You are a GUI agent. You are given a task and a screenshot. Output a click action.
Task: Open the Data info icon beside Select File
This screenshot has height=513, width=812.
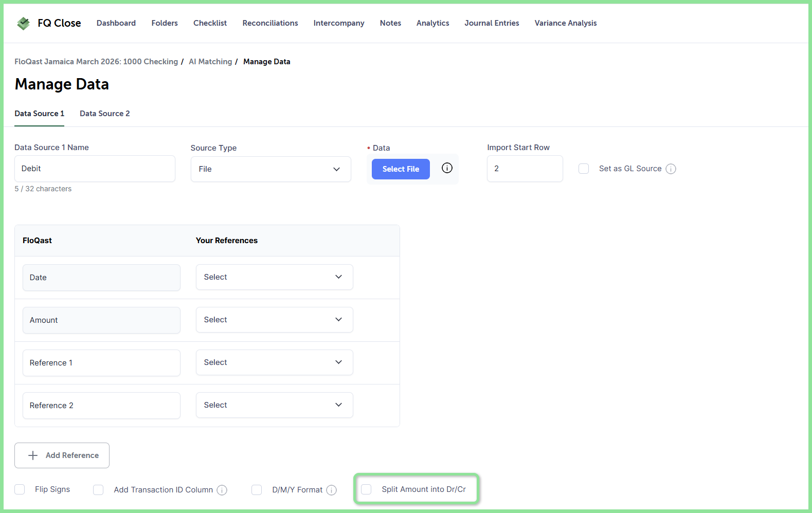click(447, 168)
